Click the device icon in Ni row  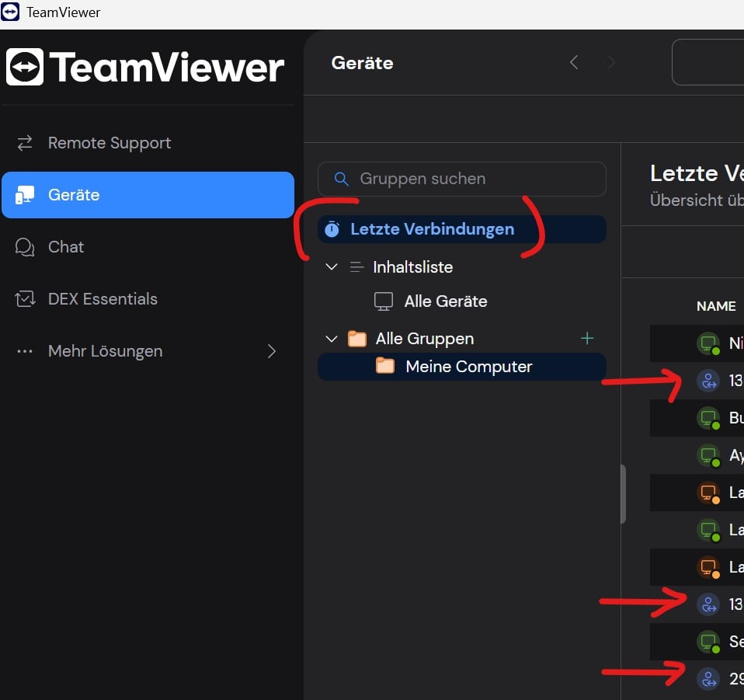tap(709, 343)
